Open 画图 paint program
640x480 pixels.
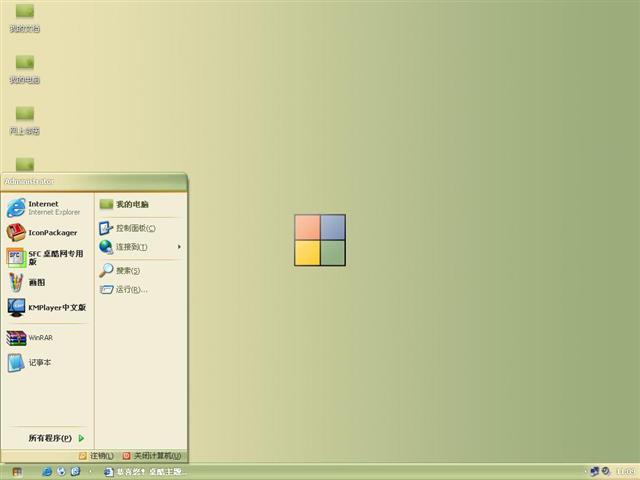click(47, 282)
